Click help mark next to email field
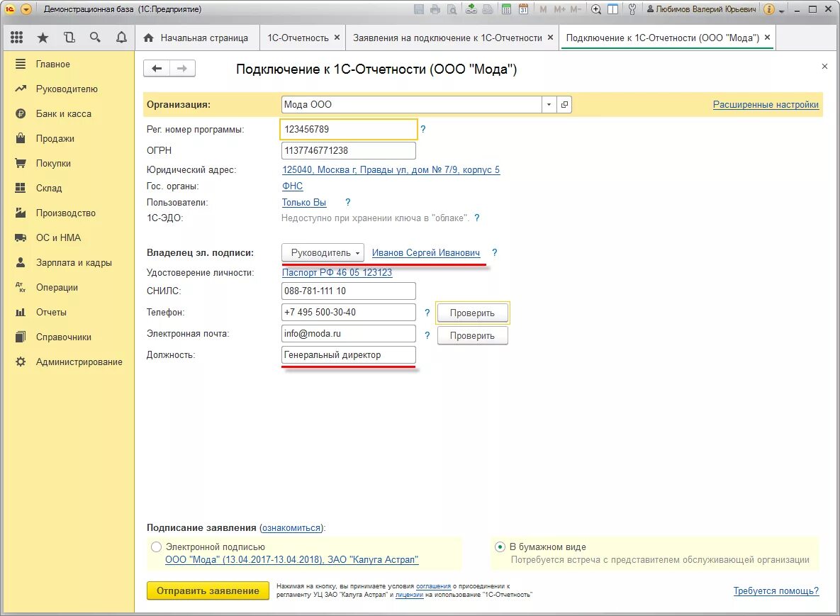Screen dimensions: 840x616 [x=427, y=335]
